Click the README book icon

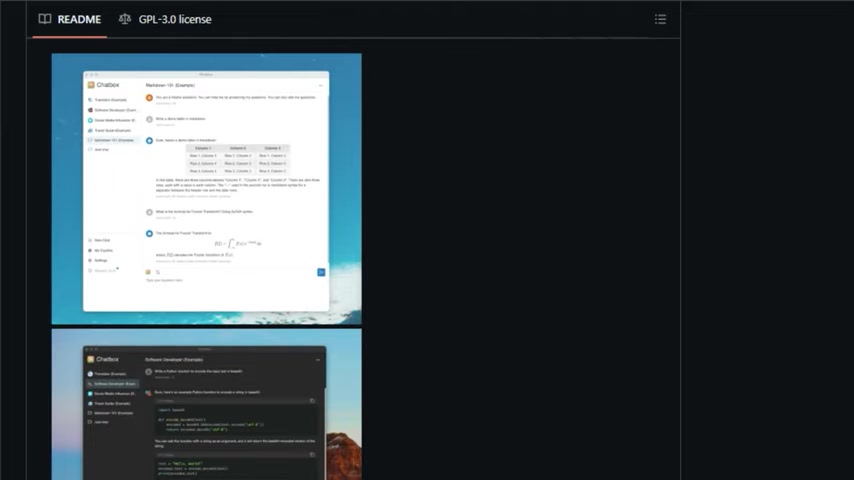[45, 19]
